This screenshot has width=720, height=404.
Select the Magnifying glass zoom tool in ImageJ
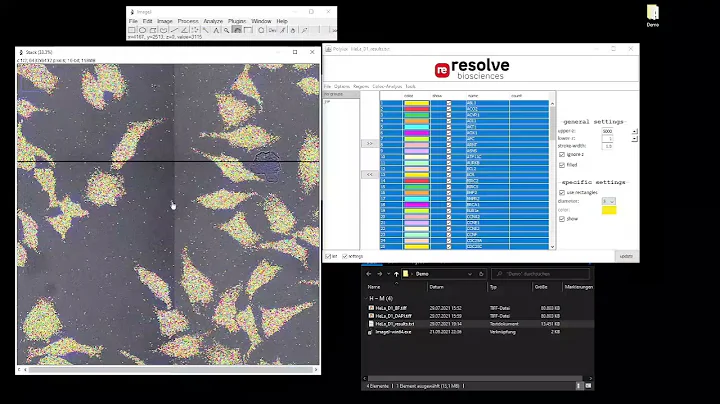tap(227, 30)
